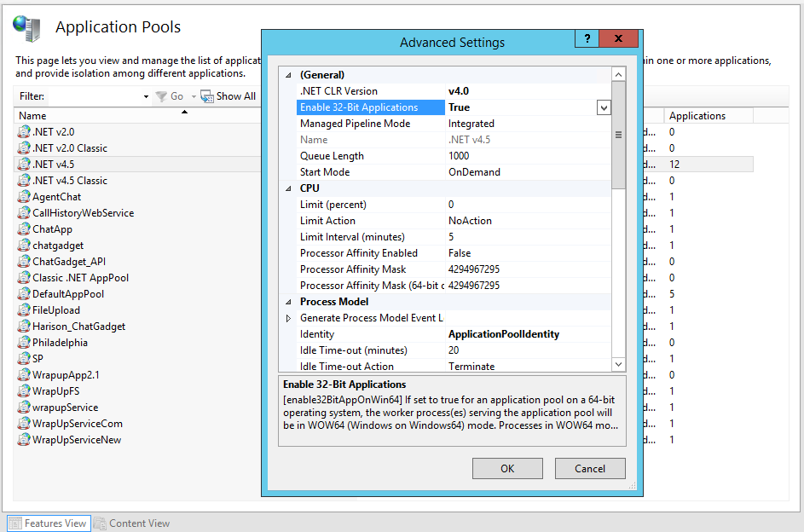Collapse the (General) settings section
The height and width of the screenshot is (532, 804).
click(287, 75)
